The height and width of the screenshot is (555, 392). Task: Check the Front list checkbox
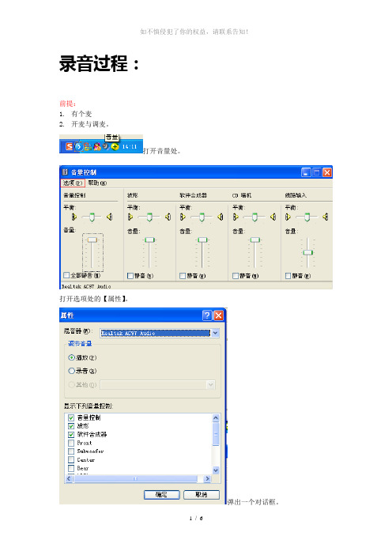[71, 443]
